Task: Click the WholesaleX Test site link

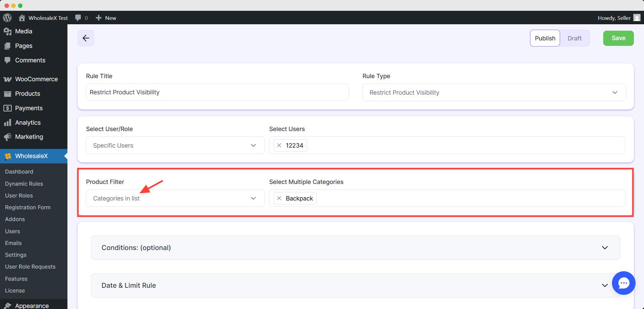Action: click(48, 18)
